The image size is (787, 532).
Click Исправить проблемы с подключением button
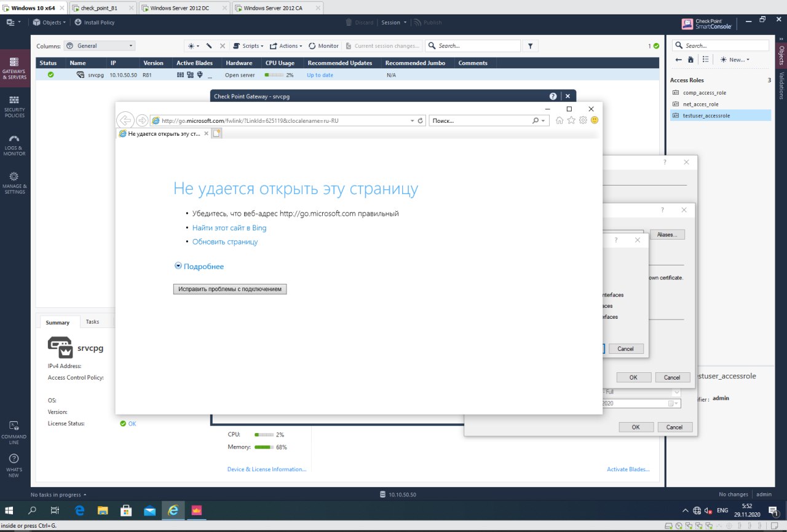tap(230, 289)
